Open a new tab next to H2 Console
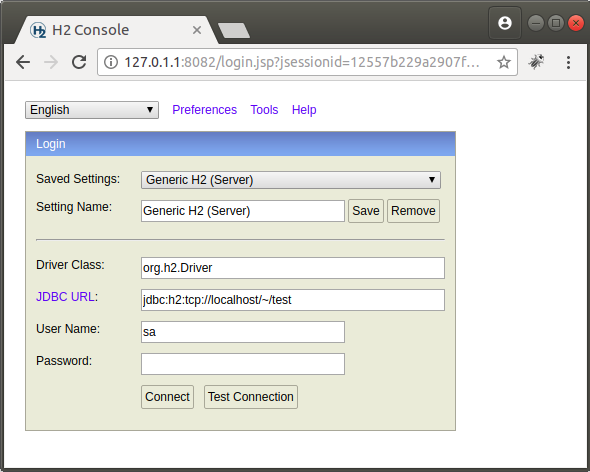 coord(234,30)
